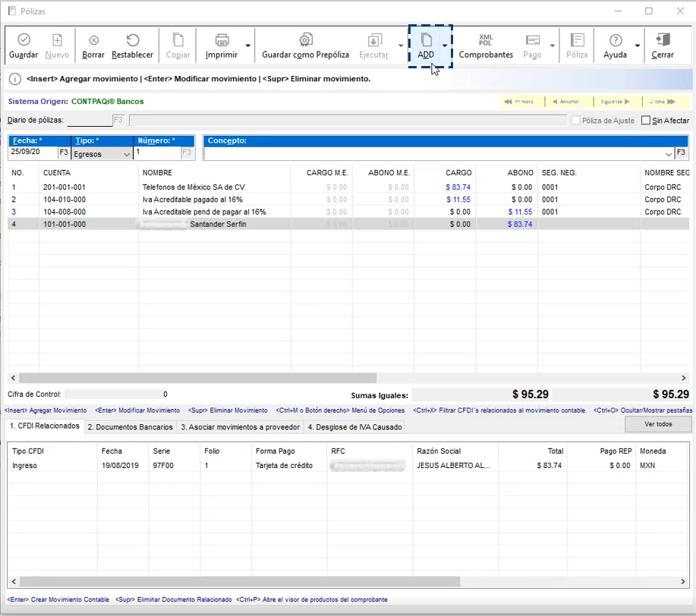Open the Concepto field dropdown arrow
The image size is (696, 616).
pyautogui.click(x=669, y=154)
